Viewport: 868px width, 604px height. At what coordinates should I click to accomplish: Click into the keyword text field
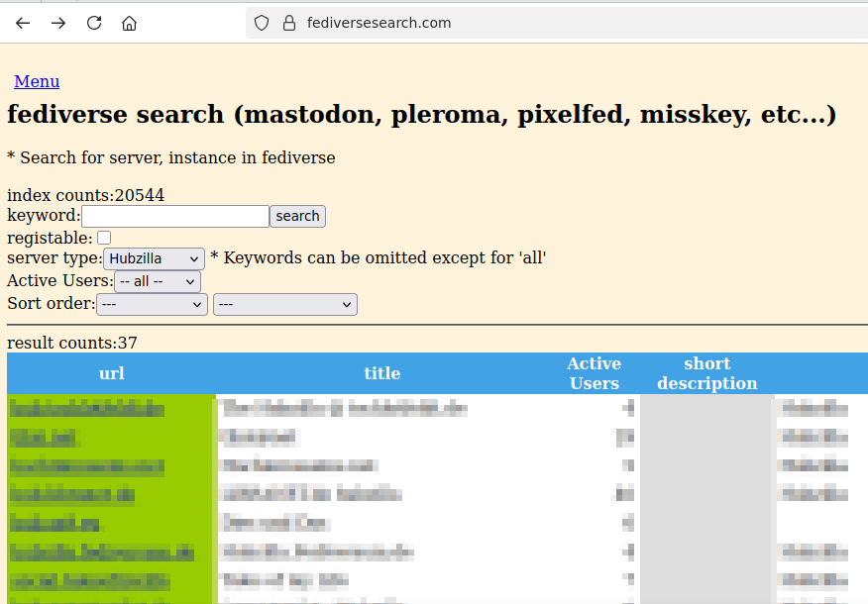pos(174,216)
